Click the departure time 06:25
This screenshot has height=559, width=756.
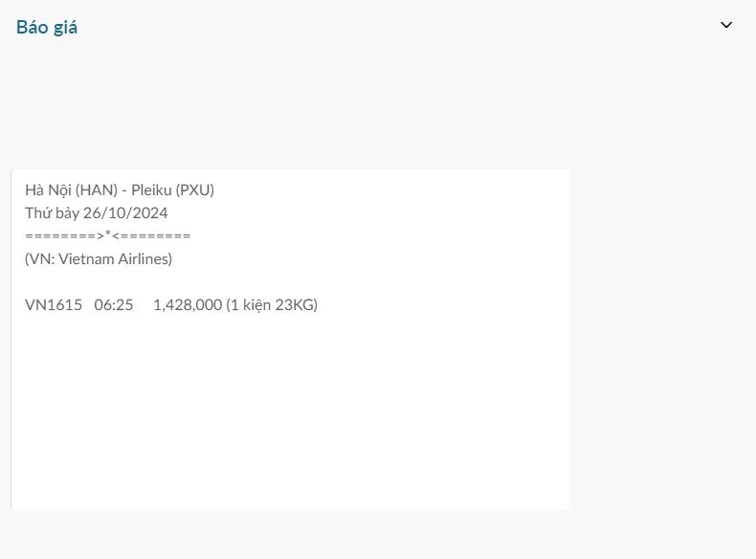(x=114, y=304)
